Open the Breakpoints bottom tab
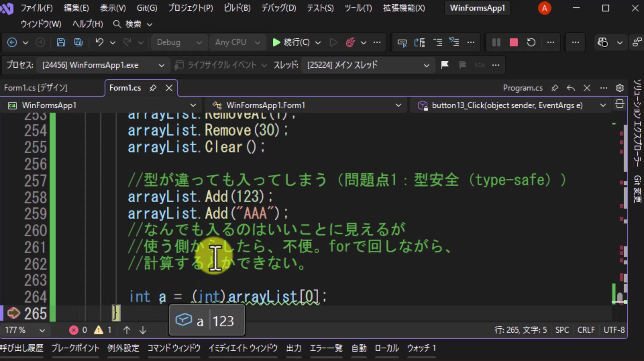Image resolution: width=644 pixels, height=361 pixels. pos(75,348)
